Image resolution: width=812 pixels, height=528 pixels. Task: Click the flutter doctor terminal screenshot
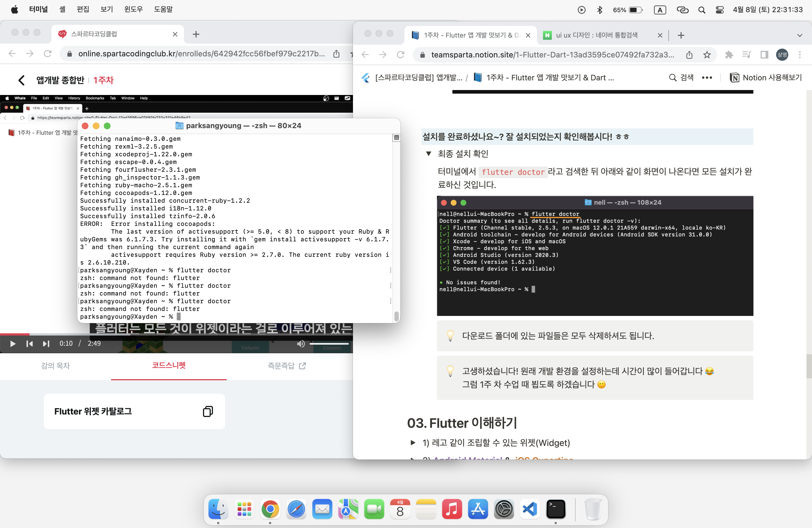click(595, 256)
